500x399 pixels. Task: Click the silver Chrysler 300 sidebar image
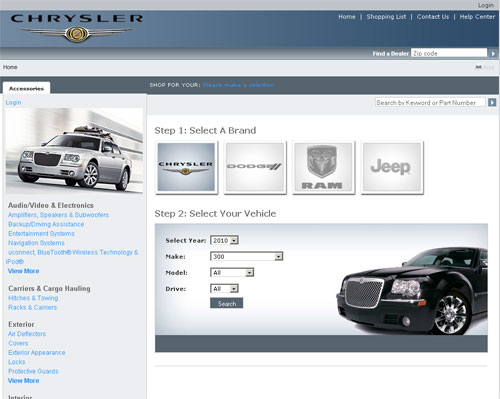pyautogui.click(x=74, y=151)
